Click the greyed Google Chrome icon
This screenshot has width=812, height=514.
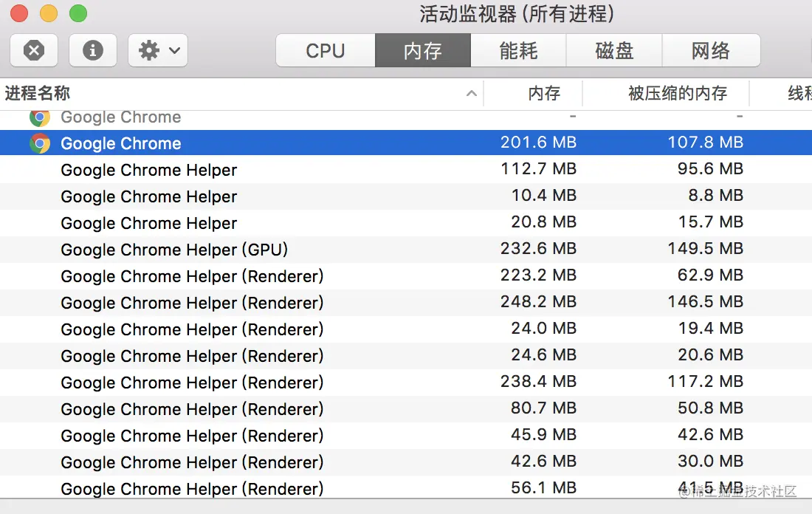[40, 117]
